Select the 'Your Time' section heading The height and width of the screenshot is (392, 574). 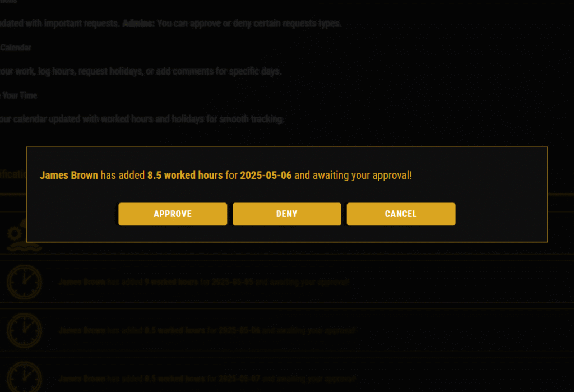pyautogui.click(x=20, y=95)
